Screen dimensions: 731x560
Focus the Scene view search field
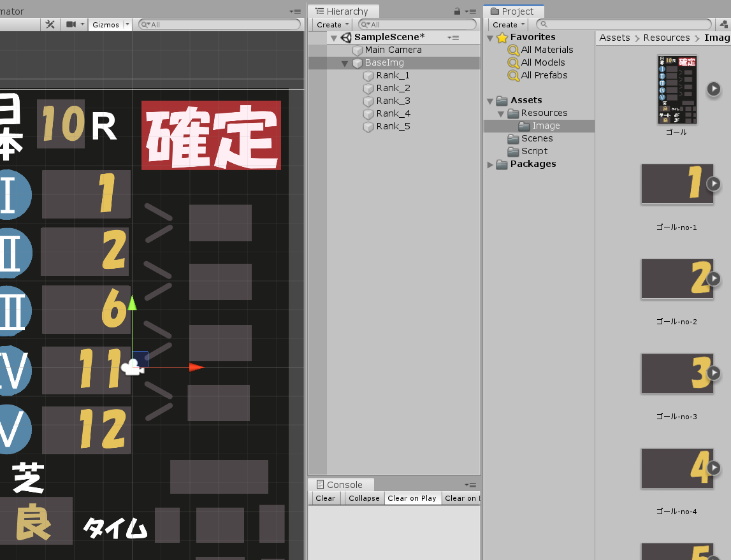pos(220,25)
